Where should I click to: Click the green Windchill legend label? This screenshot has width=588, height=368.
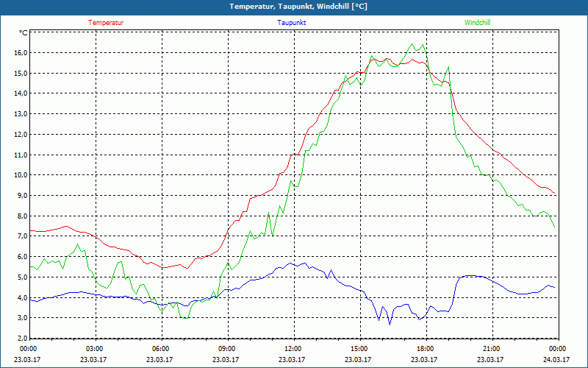477,23
